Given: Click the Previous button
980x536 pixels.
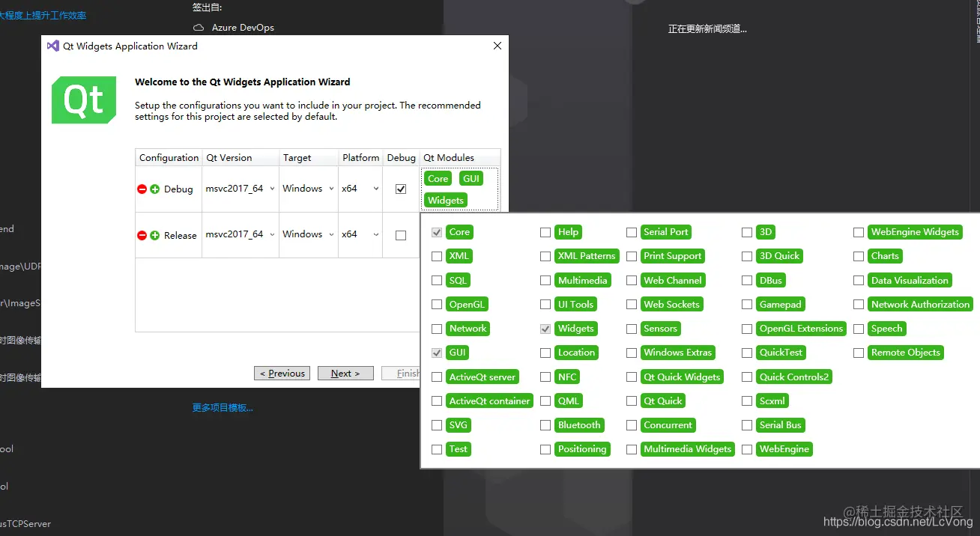Looking at the screenshot, I should point(282,373).
